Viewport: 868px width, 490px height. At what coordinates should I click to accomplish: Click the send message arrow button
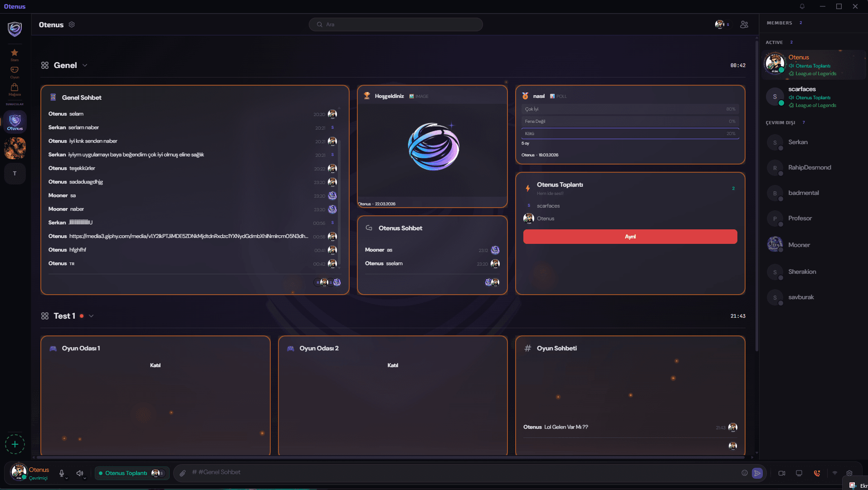pos(757,473)
